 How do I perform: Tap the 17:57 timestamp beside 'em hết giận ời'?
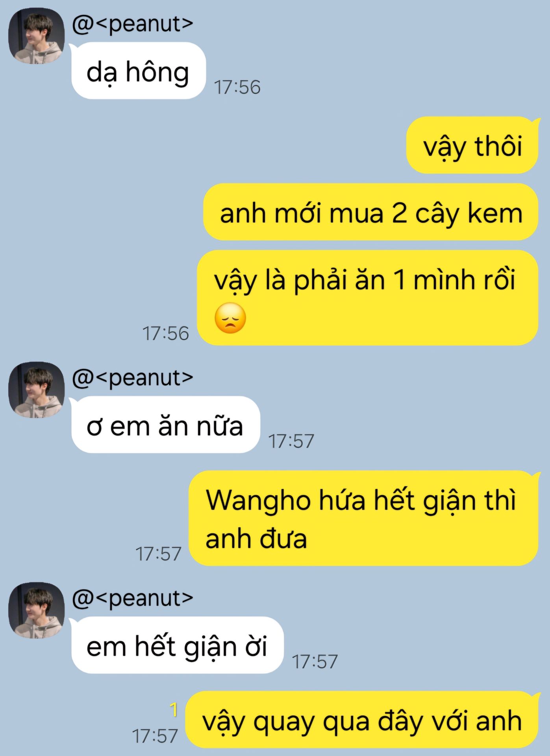point(315,661)
